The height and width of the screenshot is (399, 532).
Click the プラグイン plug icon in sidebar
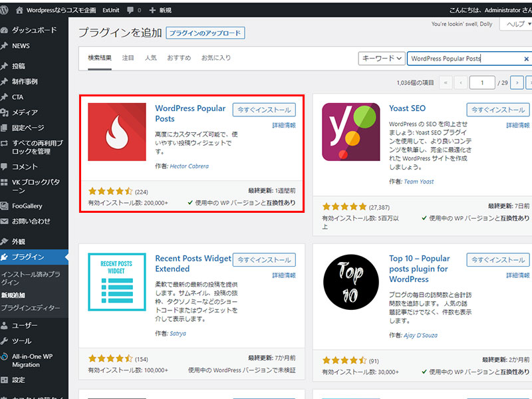click(4, 257)
